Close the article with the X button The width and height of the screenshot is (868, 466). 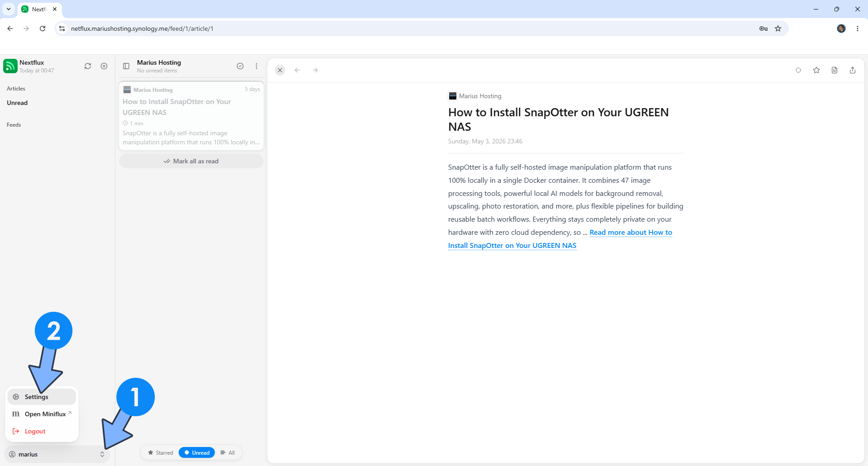point(280,70)
